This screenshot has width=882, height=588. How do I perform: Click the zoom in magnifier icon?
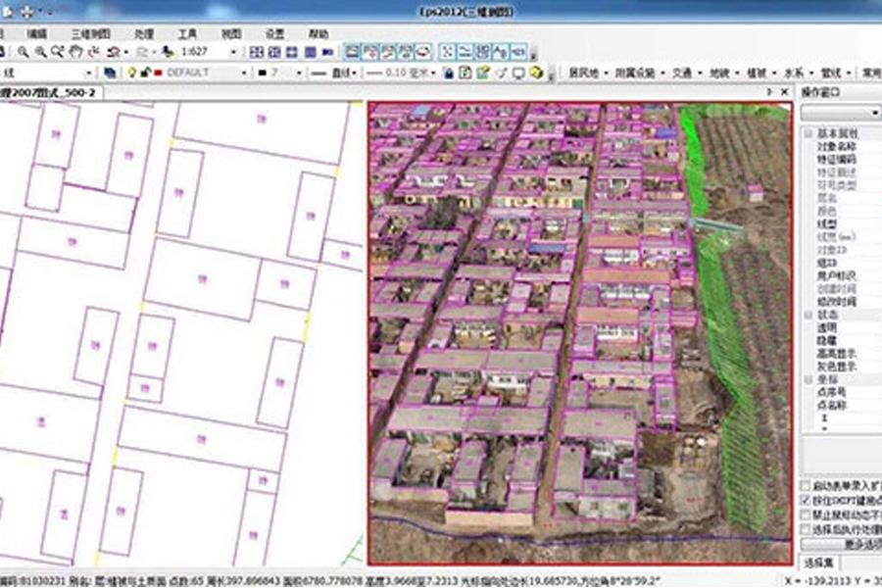pyautogui.click(x=23, y=52)
